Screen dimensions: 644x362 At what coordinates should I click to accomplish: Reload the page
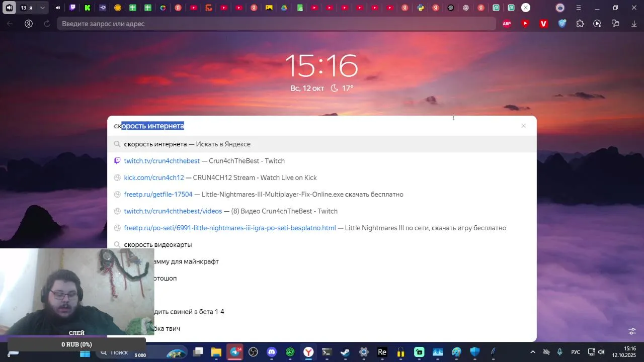tap(47, 24)
